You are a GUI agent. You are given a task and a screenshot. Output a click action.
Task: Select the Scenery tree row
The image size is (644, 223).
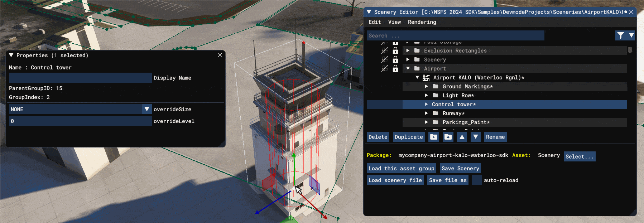[515, 59]
